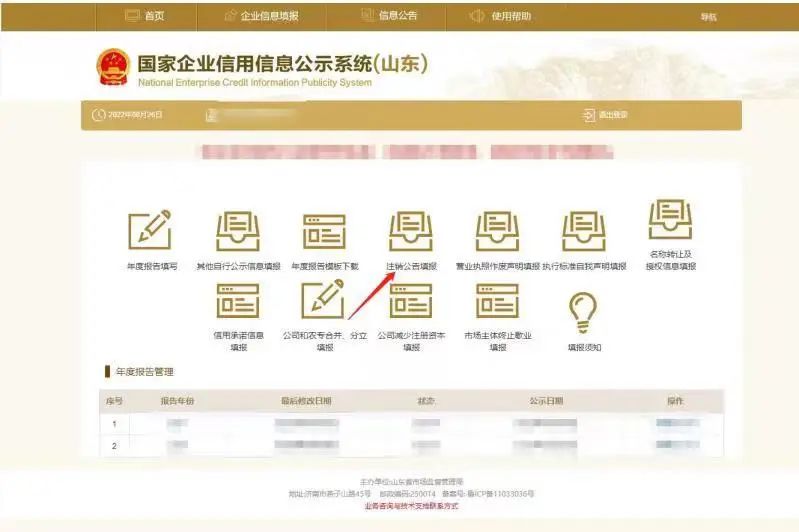The height and width of the screenshot is (532, 799).
Task: Click the 退出登录 logout button
Action: pyautogui.click(x=606, y=115)
